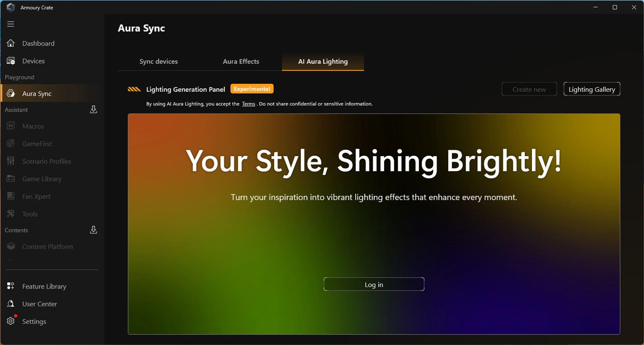Click the Experimental badge

tap(252, 89)
